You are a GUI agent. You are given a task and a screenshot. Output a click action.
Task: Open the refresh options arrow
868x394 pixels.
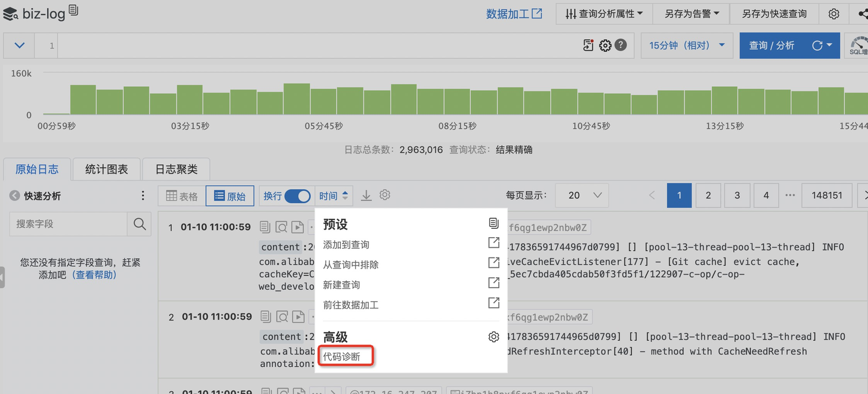830,45
